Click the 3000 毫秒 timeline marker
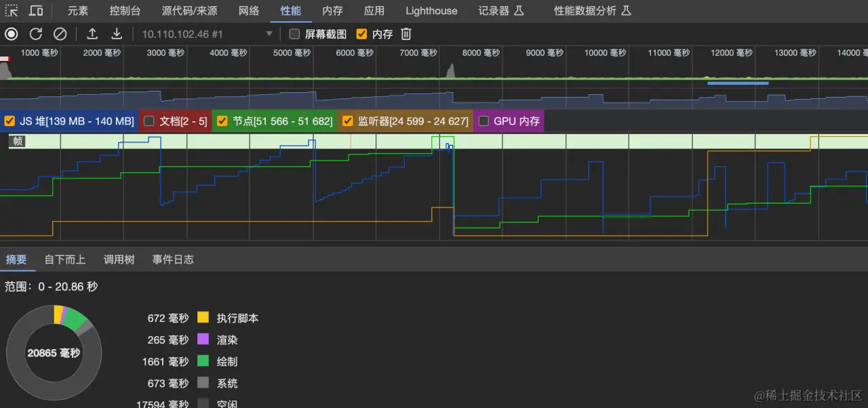868x408 pixels. click(x=165, y=52)
